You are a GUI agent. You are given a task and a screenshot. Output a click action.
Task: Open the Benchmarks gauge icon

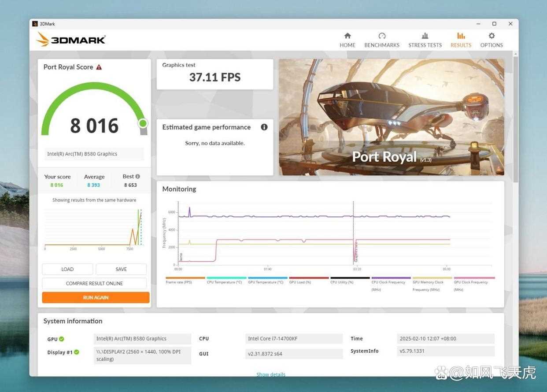382,36
